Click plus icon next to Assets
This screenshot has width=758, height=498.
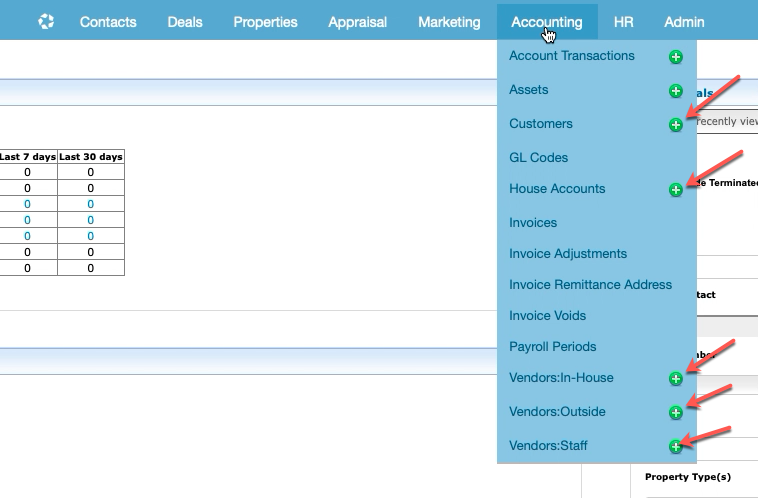[x=676, y=91]
